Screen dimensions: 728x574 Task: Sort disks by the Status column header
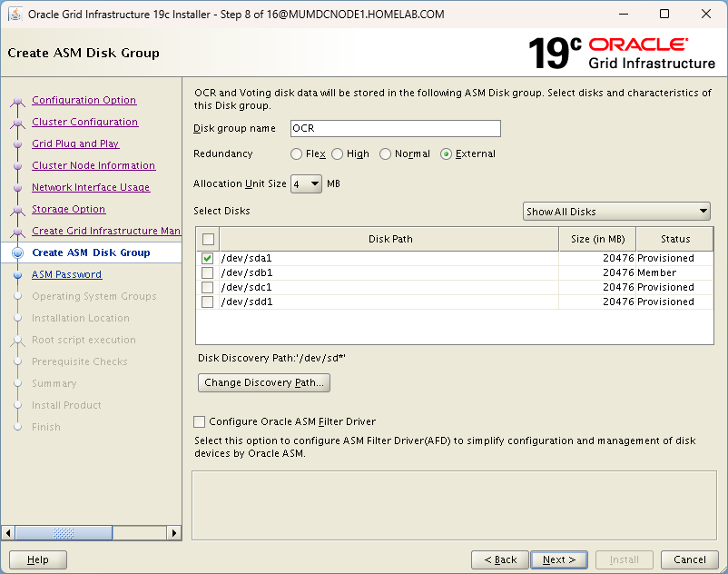point(674,239)
